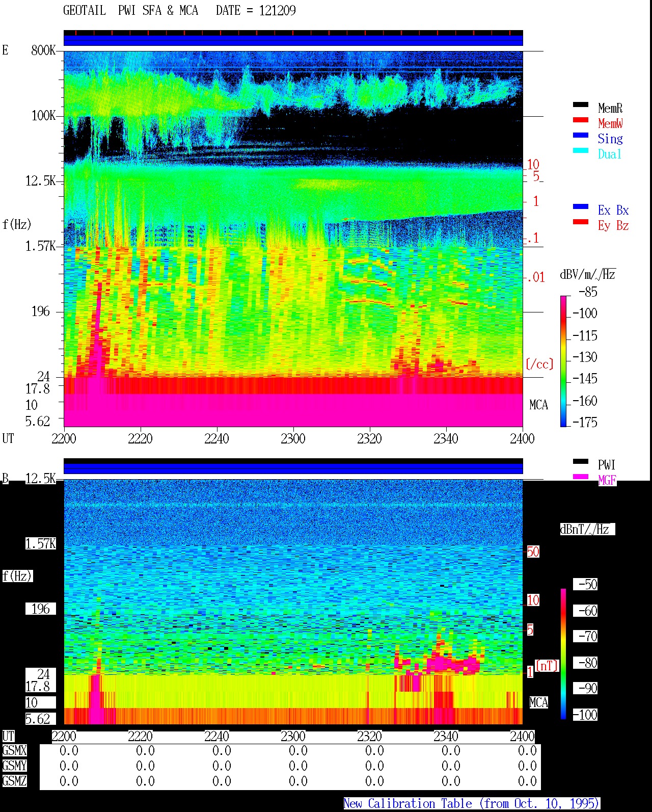Click the MCA label beside the B panel
The width and height of the screenshot is (652, 812).
[x=538, y=703]
